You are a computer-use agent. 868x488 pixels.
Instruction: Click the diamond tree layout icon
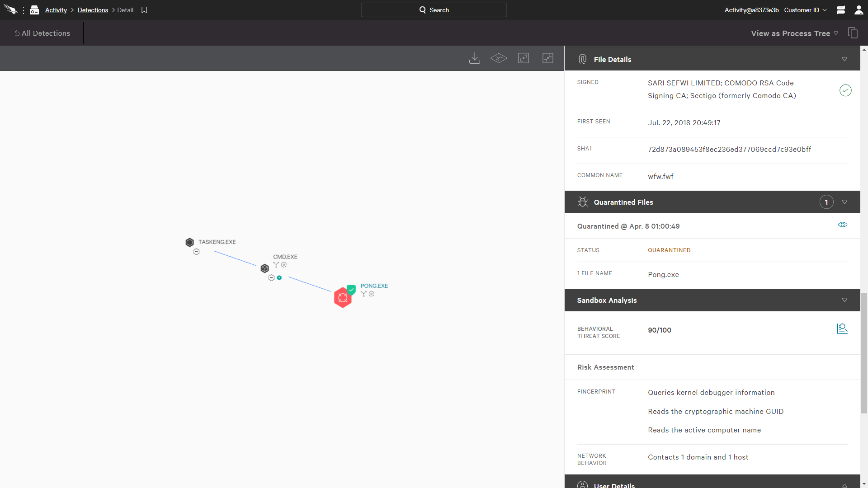[x=499, y=58]
